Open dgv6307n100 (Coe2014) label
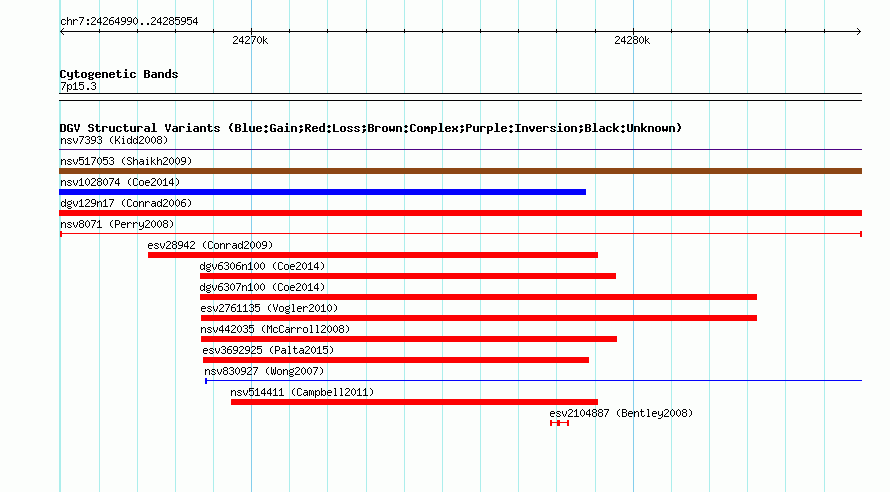This screenshot has height=492, width=890. point(262,287)
